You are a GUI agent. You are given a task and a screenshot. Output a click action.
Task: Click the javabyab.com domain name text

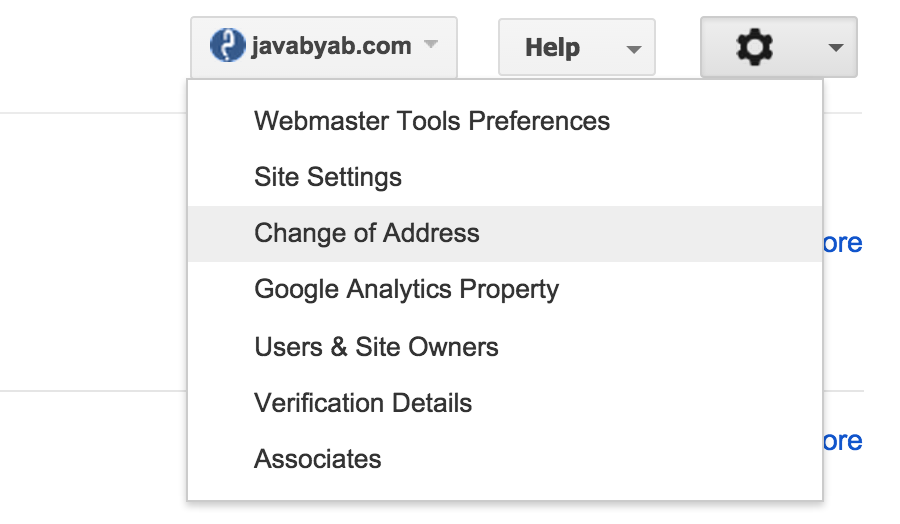coord(331,46)
